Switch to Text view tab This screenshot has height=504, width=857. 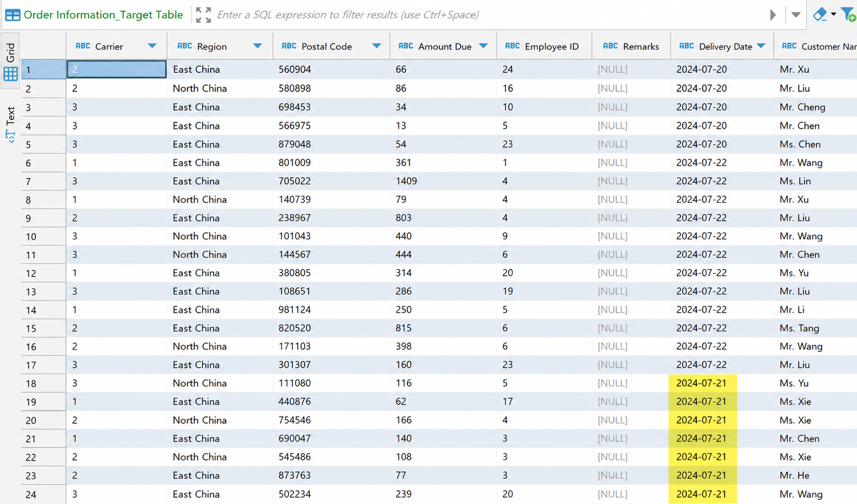coord(10,125)
